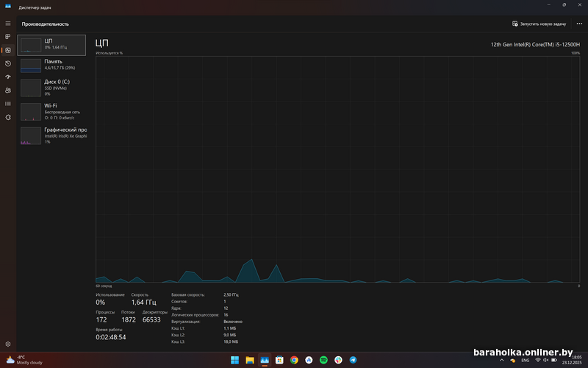Open Telegram from the taskbar
The image size is (588, 368).
(354, 360)
